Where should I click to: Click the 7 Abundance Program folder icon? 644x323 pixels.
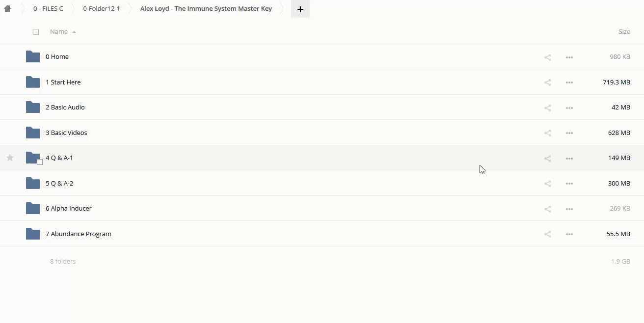tap(33, 234)
